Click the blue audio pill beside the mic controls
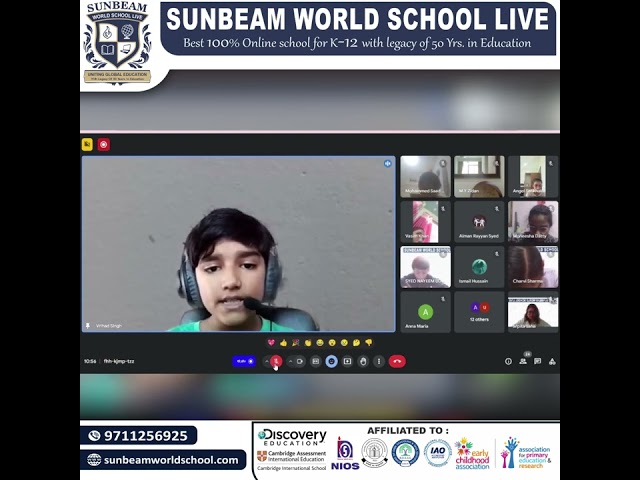This screenshot has width=640, height=480. [x=244, y=361]
